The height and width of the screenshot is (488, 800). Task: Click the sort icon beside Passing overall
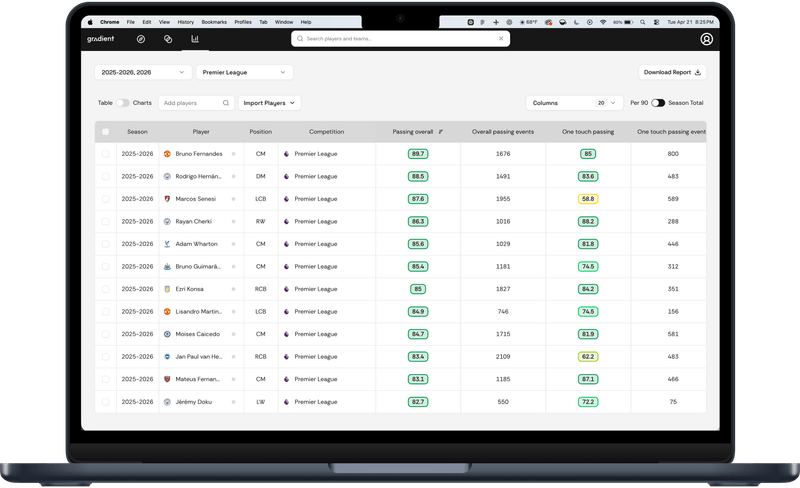[x=441, y=132]
